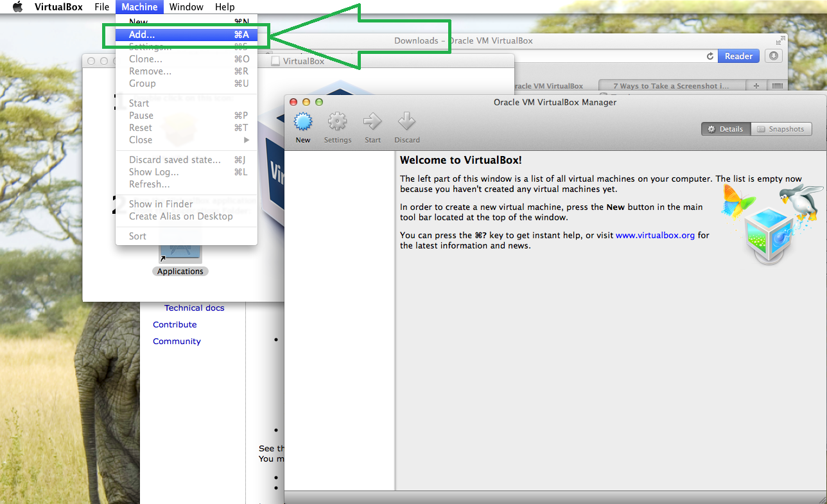Add a new Safari tab with plus button

(x=756, y=86)
